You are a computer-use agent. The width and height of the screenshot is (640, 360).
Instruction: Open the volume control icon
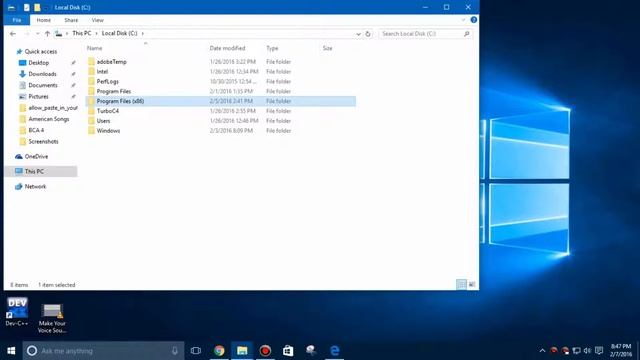pyautogui.click(x=587, y=351)
